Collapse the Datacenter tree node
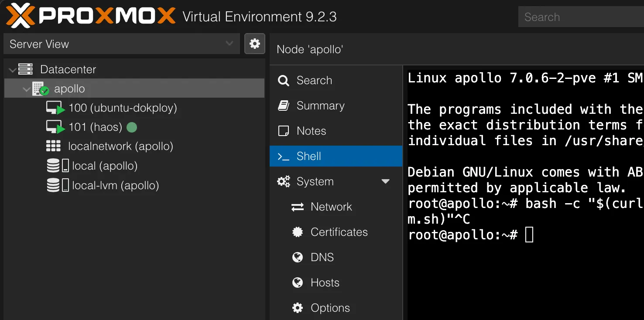 12,69
